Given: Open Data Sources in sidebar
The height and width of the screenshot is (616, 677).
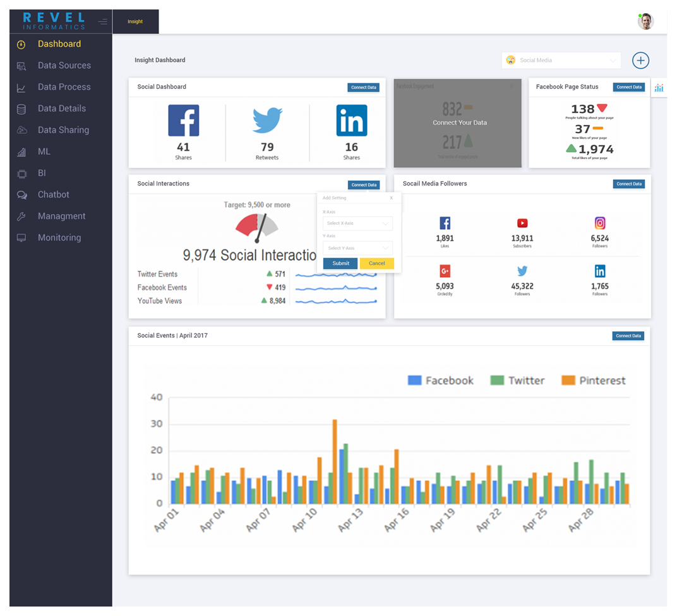Looking at the screenshot, I should [x=64, y=66].
